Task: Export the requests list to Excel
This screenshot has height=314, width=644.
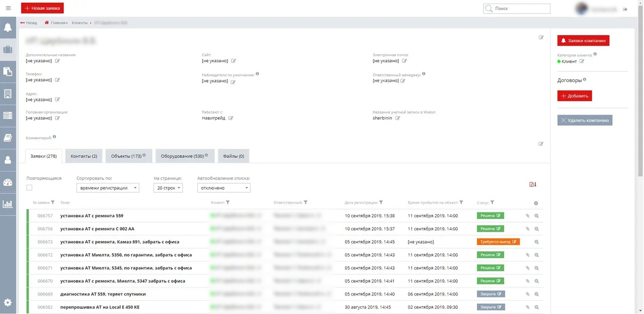Action: point(532,184)
